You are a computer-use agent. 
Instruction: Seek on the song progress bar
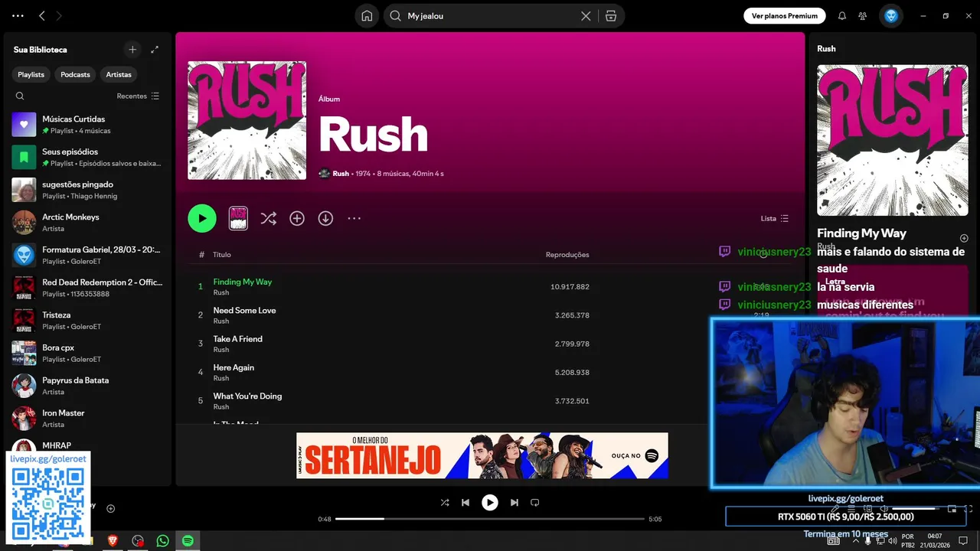click(x=490, y=519)
